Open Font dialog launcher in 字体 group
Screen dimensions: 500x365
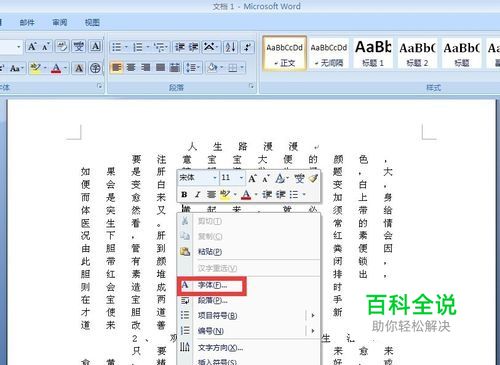click(x=99, y=86)
